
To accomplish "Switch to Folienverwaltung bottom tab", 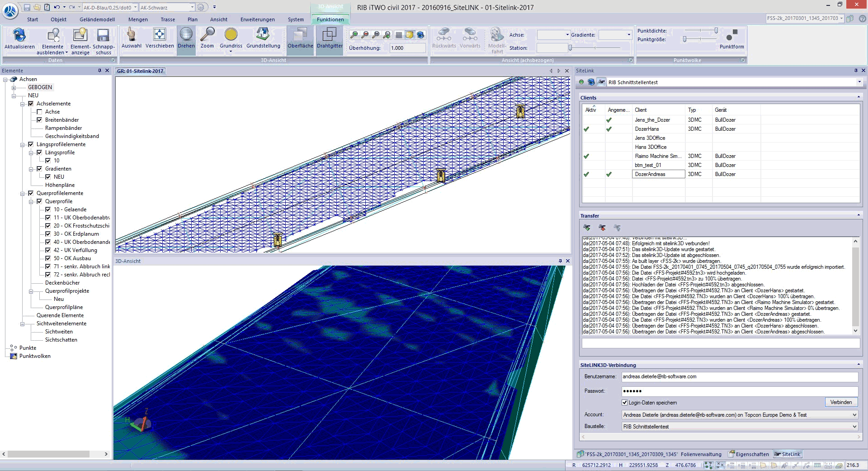I will (701, 454).
